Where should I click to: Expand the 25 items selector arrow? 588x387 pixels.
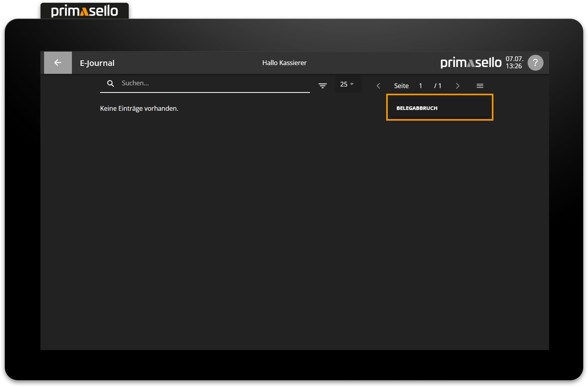(352, 84)
